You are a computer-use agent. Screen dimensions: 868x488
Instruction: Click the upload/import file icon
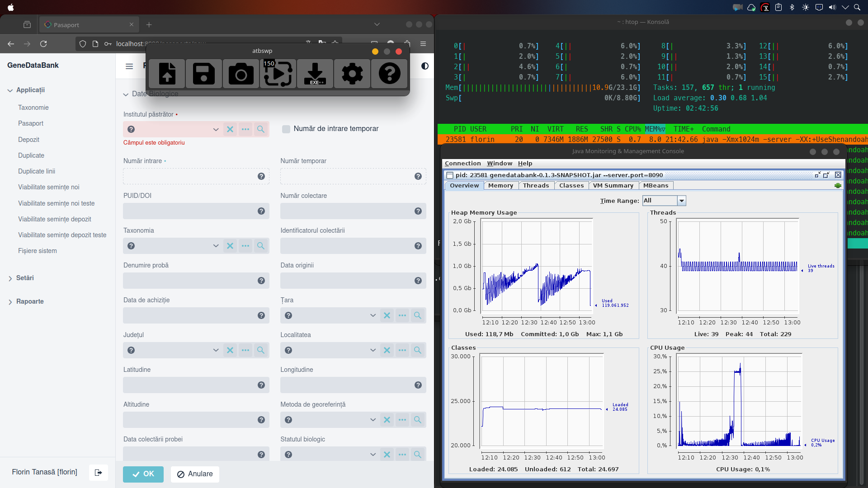(168, 73)
